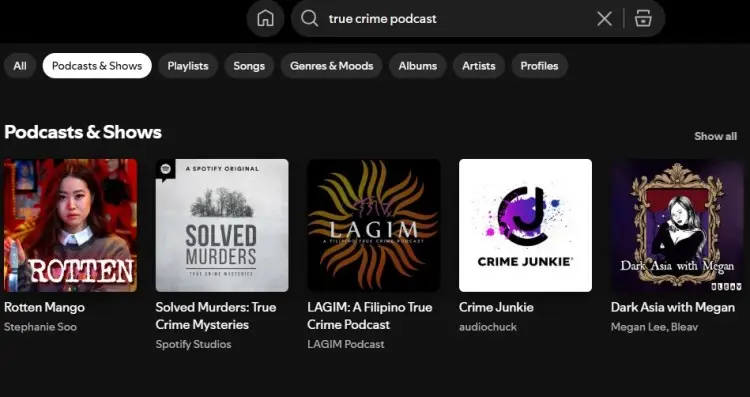Switch to the Playlists filter

pos(188,66)
